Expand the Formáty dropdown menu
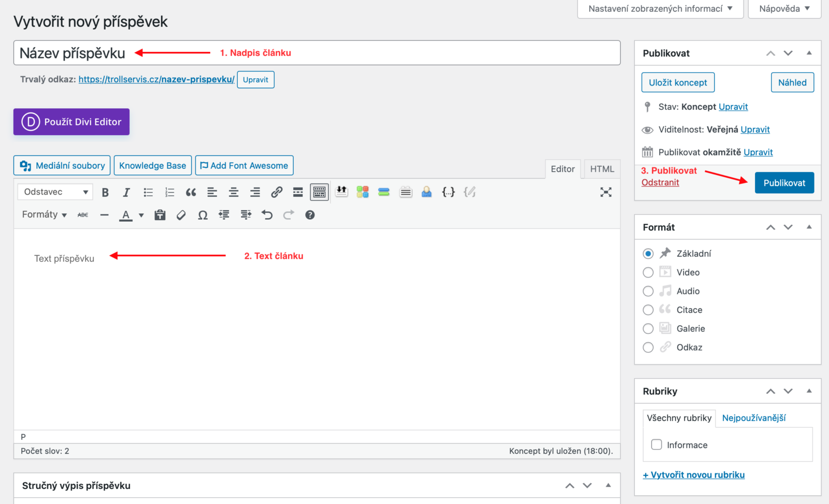Viewport: 829px width, 504px height. 45,215
